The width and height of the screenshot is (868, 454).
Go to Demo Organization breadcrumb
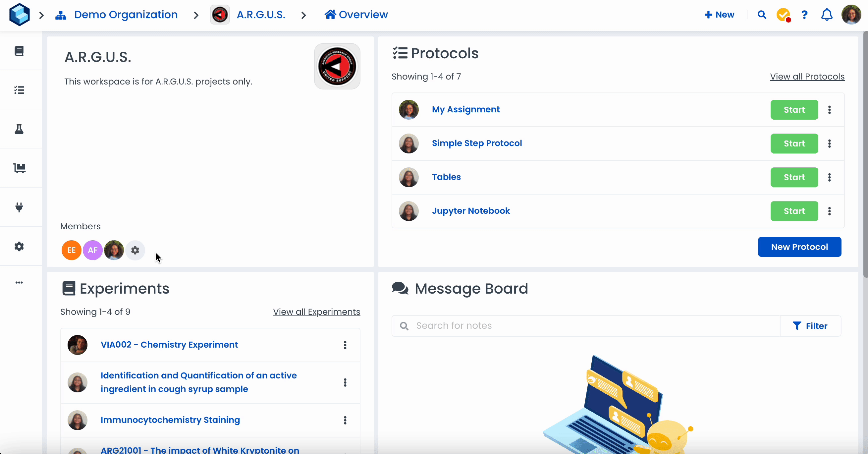pos(126,15)
